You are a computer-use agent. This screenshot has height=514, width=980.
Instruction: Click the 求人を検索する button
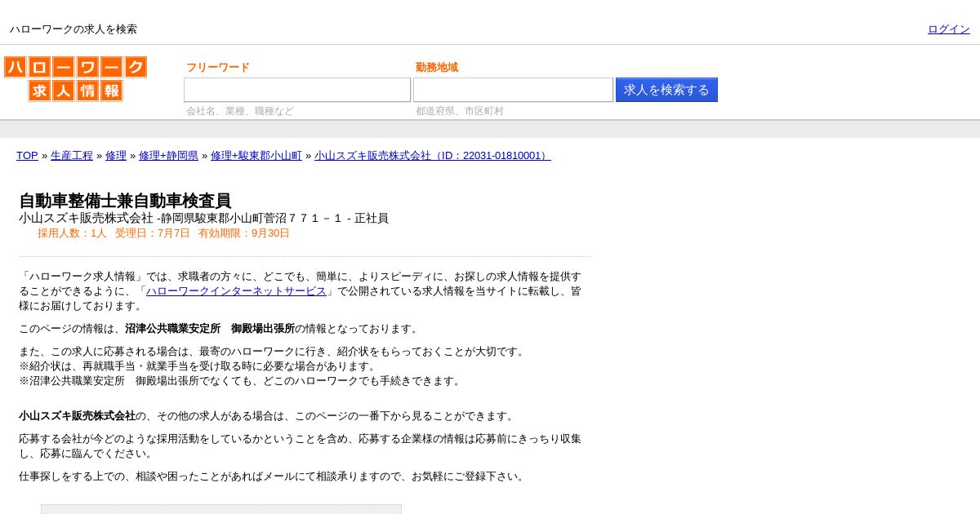(666, 90)
